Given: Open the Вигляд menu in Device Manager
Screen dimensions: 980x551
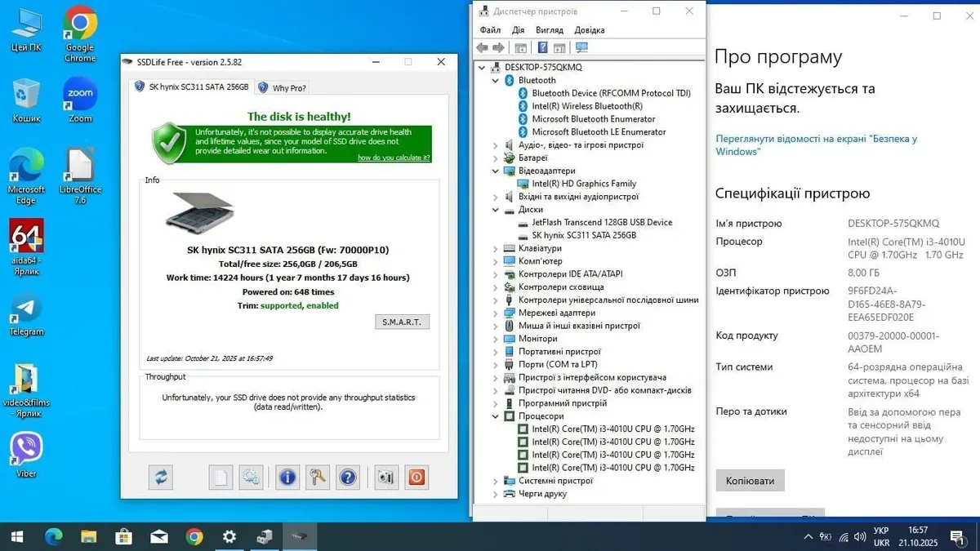Looking at the screenshot, I should tap(549, 30).
